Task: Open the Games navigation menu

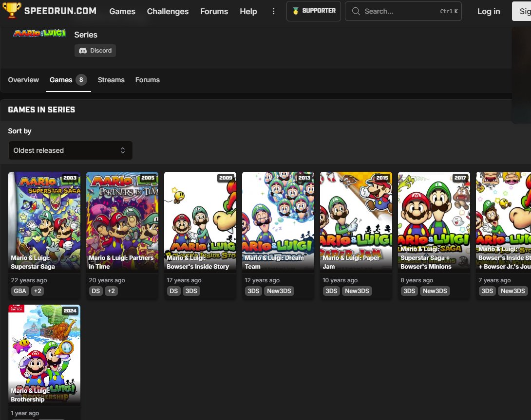Action: tap(122, 11)
